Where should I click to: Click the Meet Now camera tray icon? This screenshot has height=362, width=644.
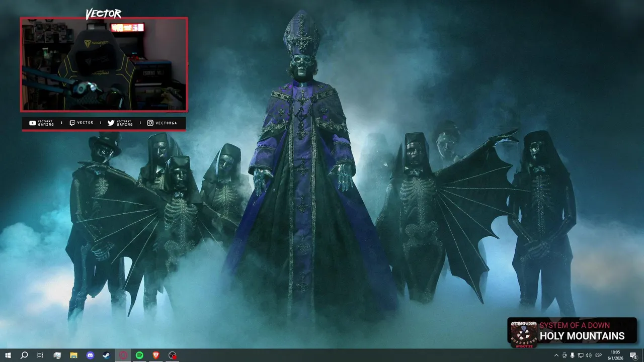click(x=565, y=355)
